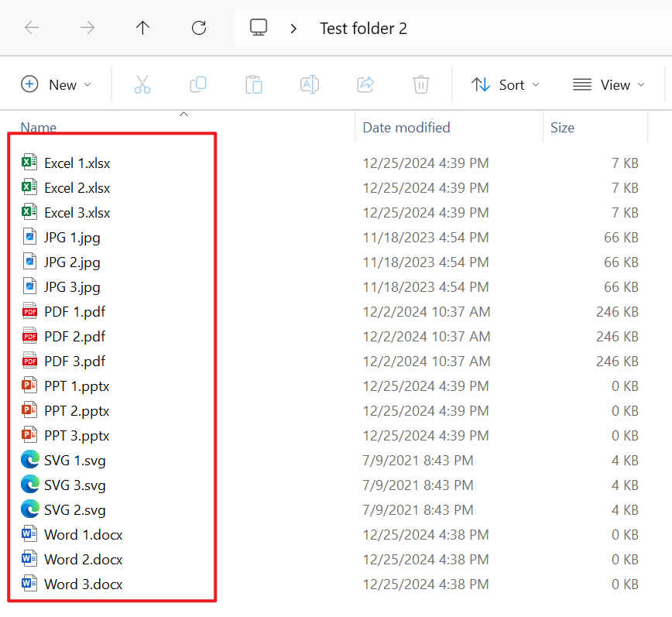
Task: Open the Sort dropdown menu
Action: (506, 85)
